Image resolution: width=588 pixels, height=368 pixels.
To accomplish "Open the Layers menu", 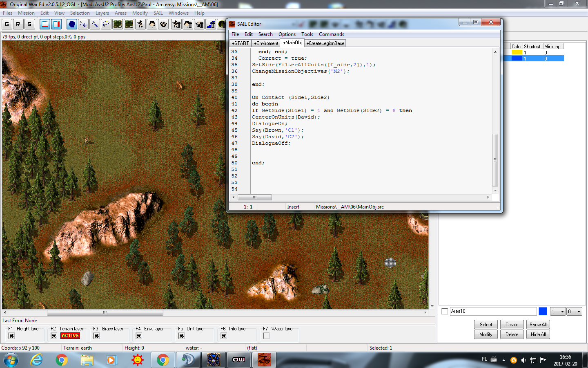I will [102, 13].
